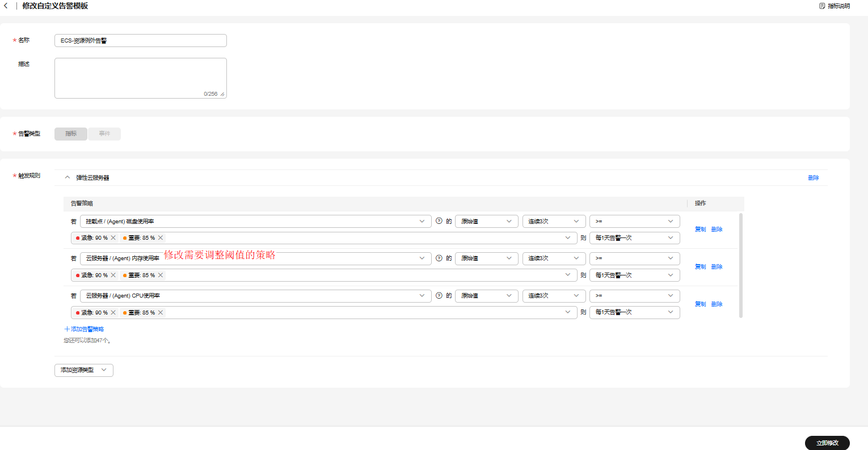Click help icon on disk usage policy row
The width and height of the screenshot is (868, 450).
tap(439, 221)
